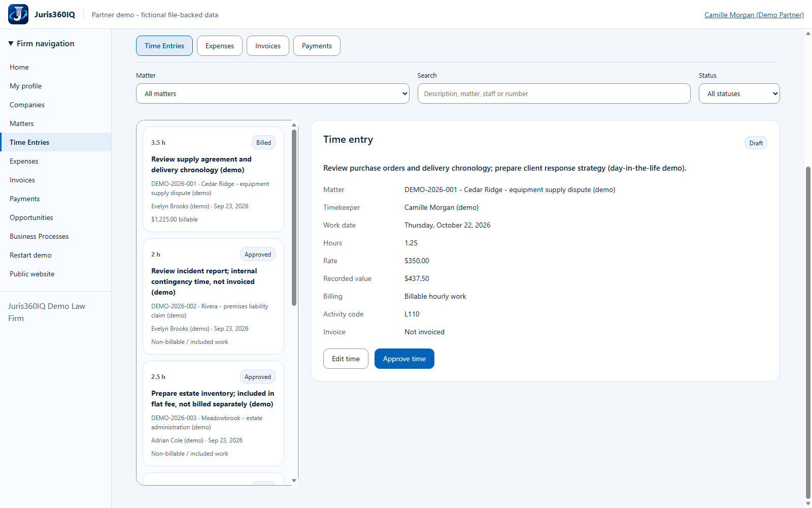Image resolution: width=812 pixels, height=508 pixels.
Task: Click Restart demo in sidebar
Action: 56,255
